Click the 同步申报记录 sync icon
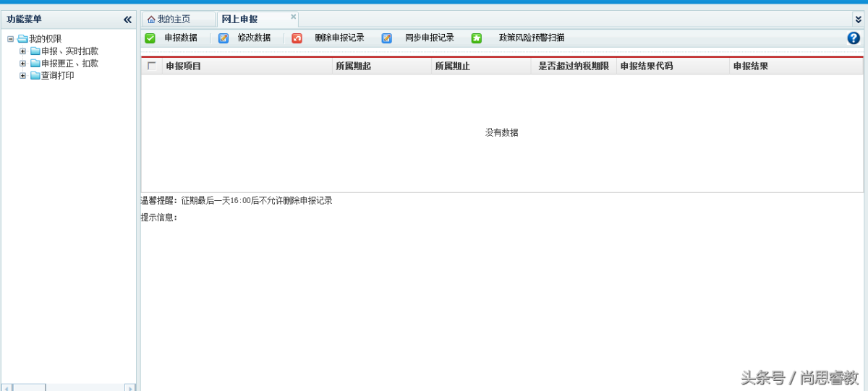The height and width of the screenshot is (391, 868). click(x=387, y=38)
